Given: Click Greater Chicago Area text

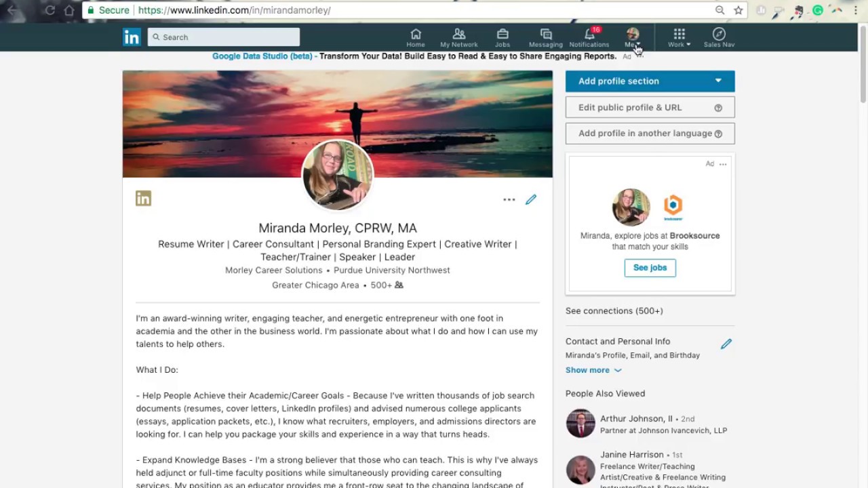Looking at the screenshot, I should [315, 285].
